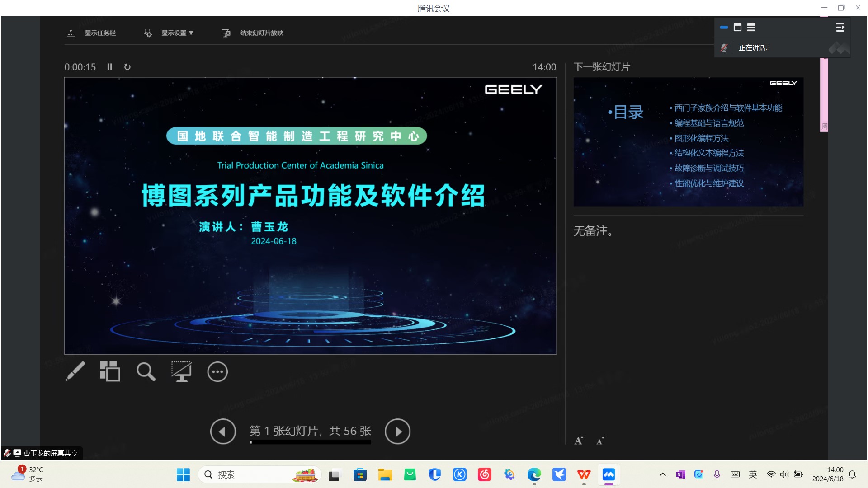
Task: Go to the previous slide arrow
Action: (x=223, y=432)
